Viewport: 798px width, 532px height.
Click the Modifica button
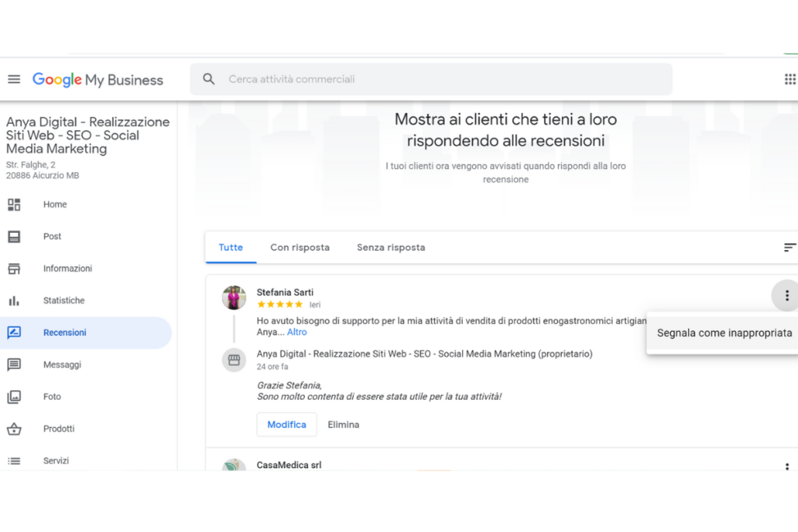point(286,425)
